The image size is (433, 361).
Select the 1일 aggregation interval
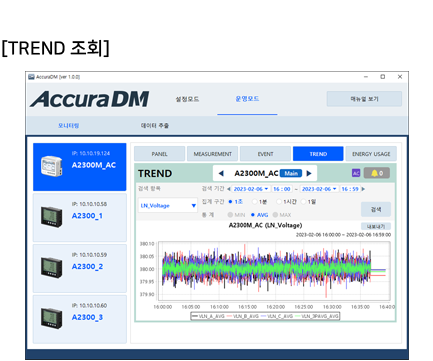[x=309, y=202]
